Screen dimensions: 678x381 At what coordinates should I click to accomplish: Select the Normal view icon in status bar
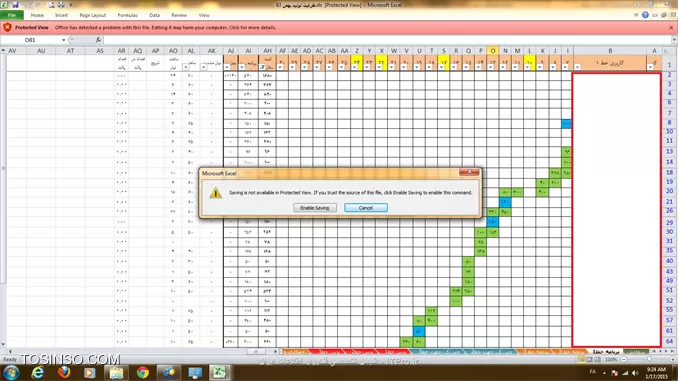[x=582, y=359]
